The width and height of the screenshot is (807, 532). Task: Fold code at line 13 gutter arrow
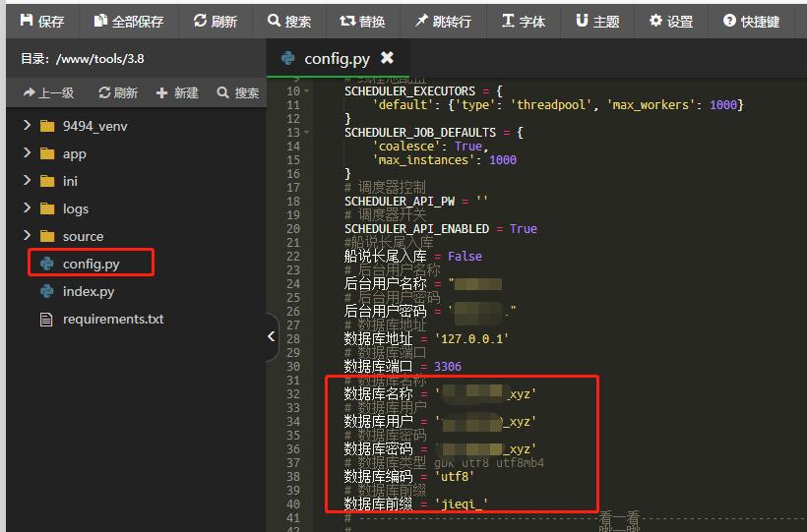(307, 132)
